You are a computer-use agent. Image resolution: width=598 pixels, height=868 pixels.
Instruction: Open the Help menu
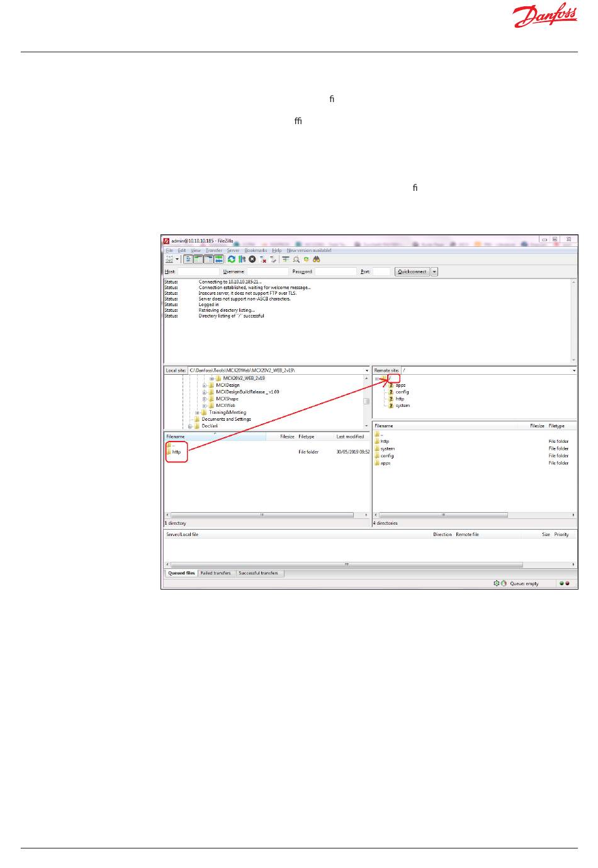tap(277, 250)
